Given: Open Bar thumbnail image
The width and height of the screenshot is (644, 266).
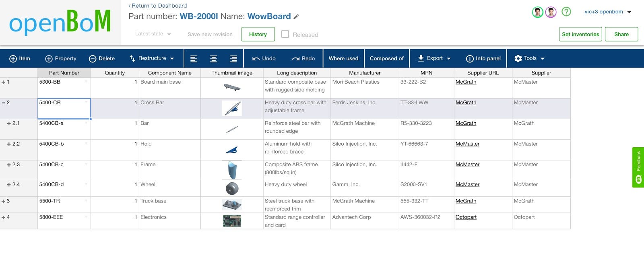Looking at the screenshot, I should tap(232, 129).
